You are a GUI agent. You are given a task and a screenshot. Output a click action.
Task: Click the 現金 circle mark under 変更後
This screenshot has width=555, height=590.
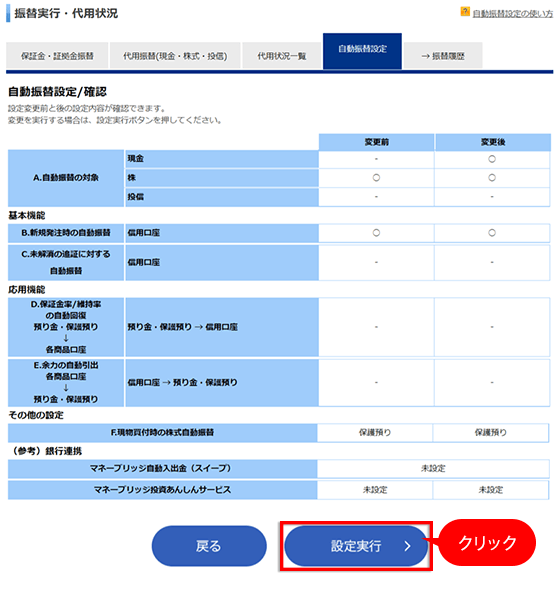pyautogui.click(x=492, y=159)
